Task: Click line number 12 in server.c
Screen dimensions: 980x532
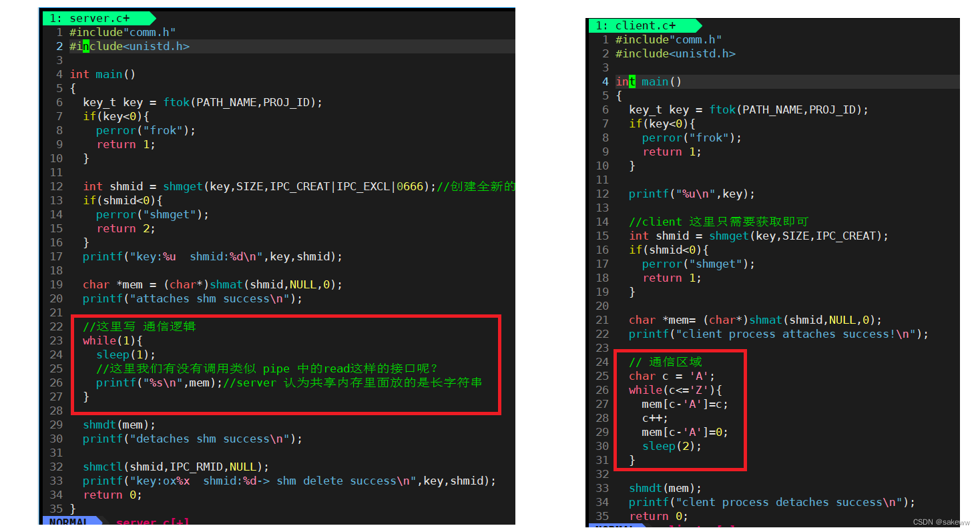Action: [56, 186]
